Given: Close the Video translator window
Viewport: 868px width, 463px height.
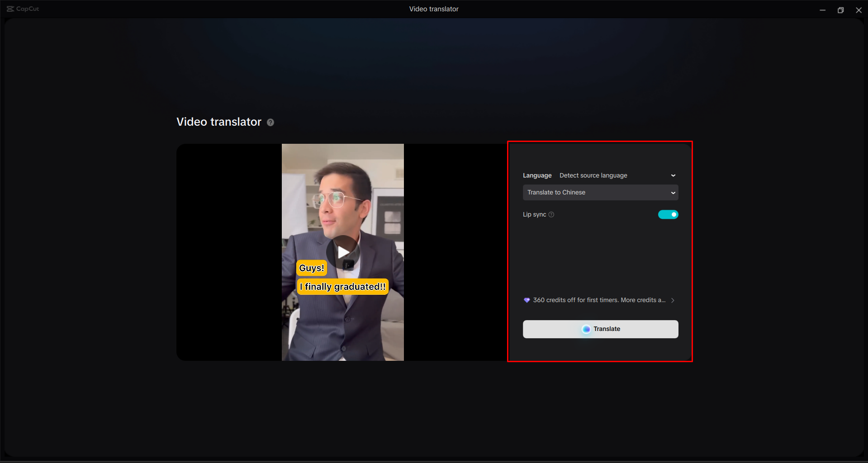Looking at the screenshot, I should tap(859, 9).
